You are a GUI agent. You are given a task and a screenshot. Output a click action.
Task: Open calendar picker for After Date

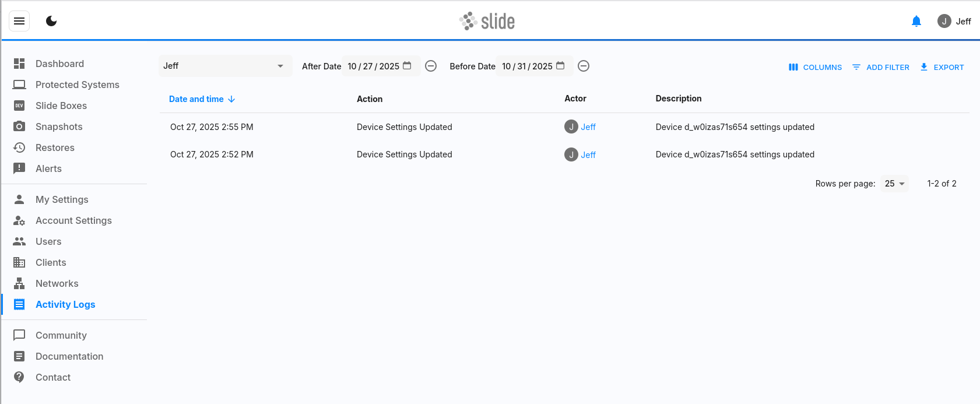(x=408, y=66)
